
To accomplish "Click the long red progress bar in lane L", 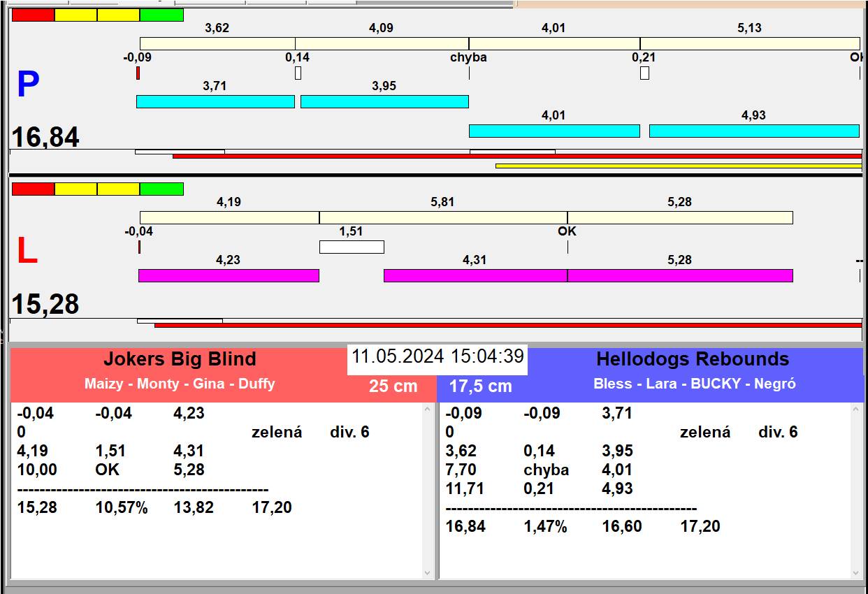I will 508,325.
